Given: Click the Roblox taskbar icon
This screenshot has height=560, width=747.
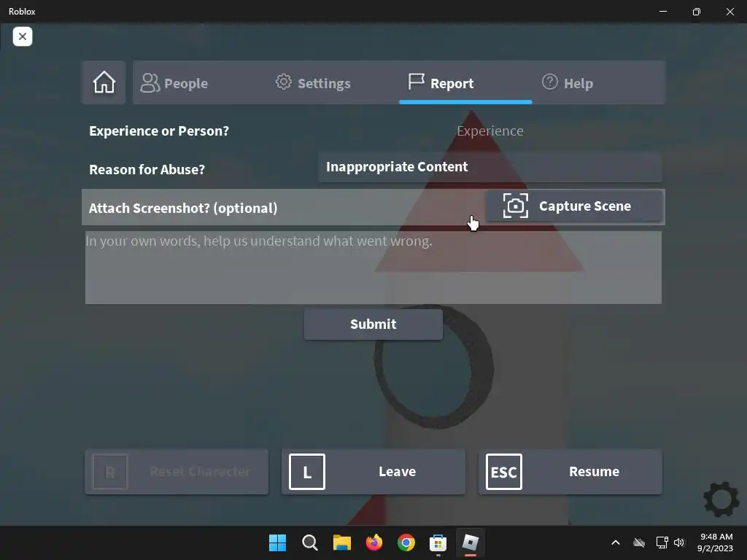Looking at the screenshot, I should (x=471, y=542).
